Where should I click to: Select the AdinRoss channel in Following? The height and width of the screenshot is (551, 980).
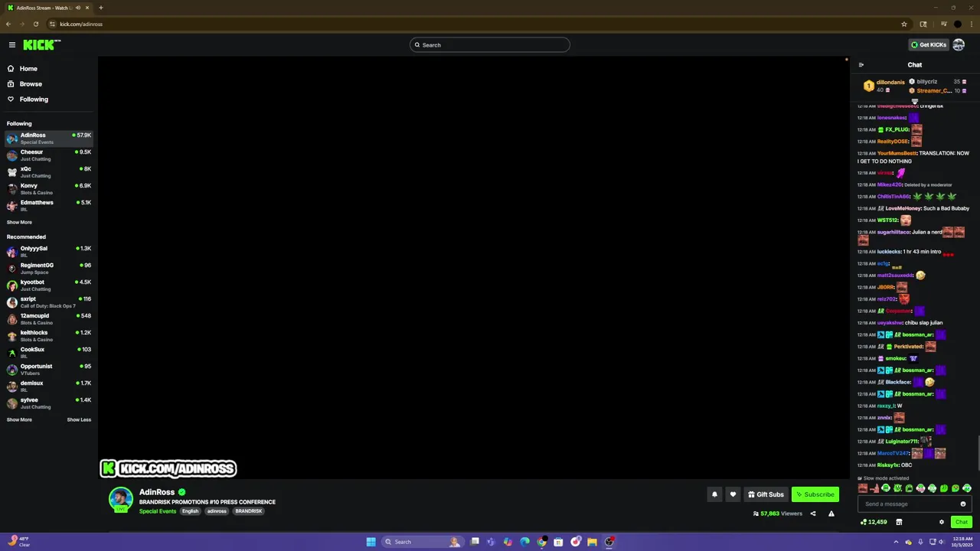(49, 139)
